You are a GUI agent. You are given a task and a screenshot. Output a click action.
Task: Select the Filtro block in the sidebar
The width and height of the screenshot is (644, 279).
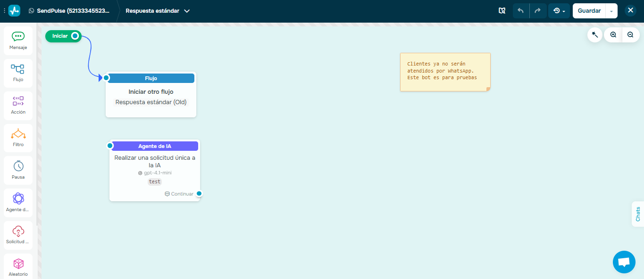tap(18, 138)
